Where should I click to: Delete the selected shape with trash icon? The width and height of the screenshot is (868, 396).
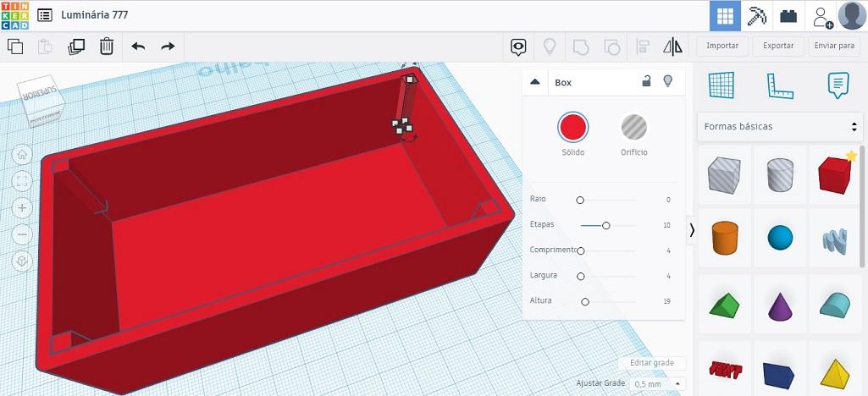107,47
